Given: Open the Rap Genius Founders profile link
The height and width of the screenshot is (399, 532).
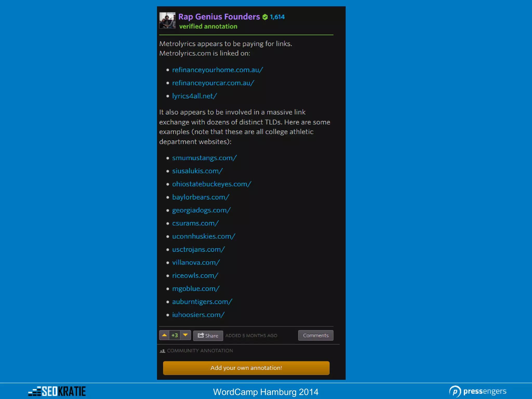Looking at the screenshot, I should tap(219, 17).
